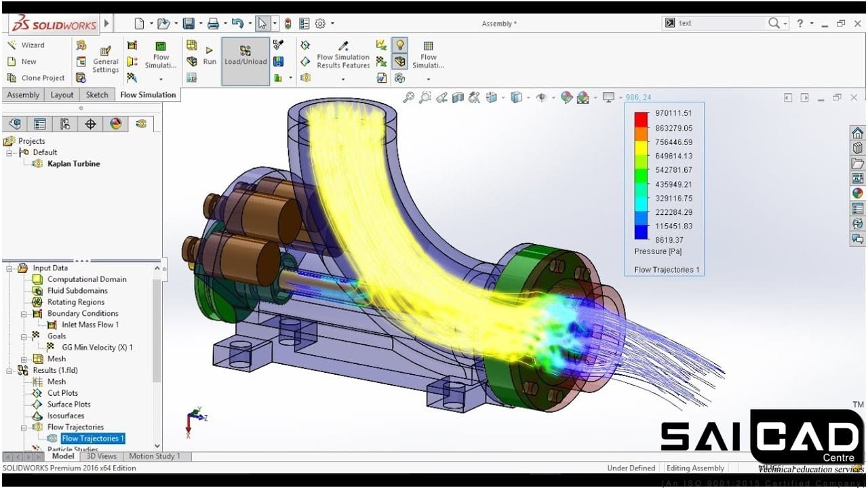Open the PropertyManager panel tab

tap(40, 124)
